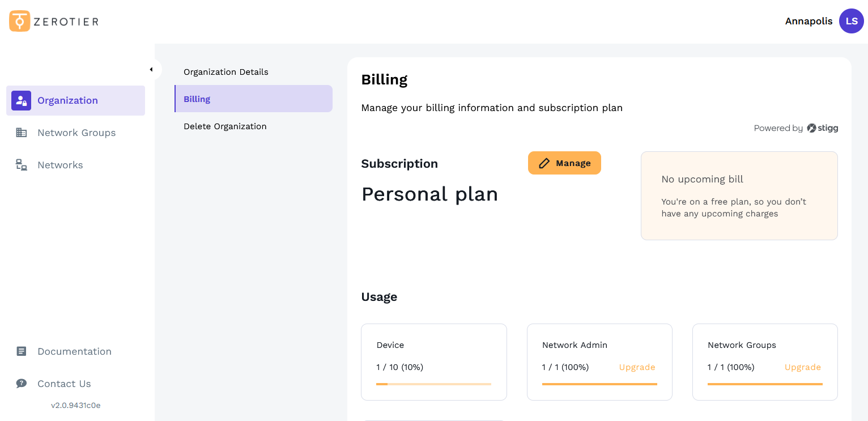Click the Stigg logo next to Powered by
The height and width of the screenshot is (421, 868).
click(x=822, y=128)
